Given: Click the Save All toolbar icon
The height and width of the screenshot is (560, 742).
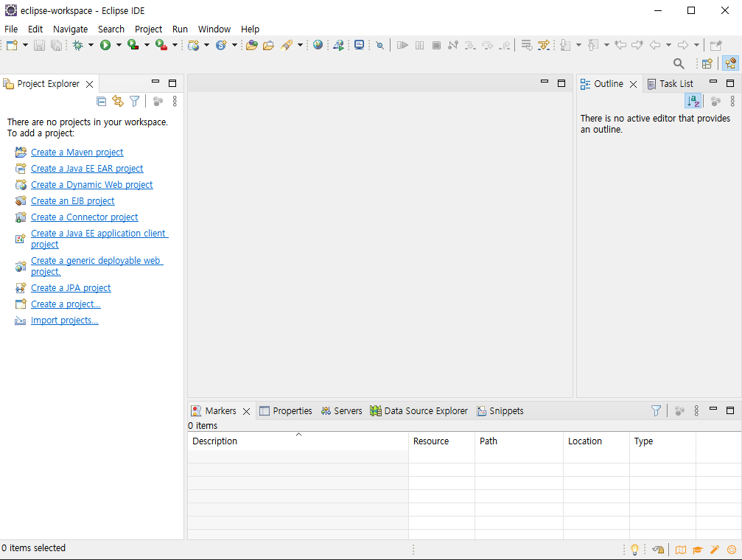Looking at the screenshot, I should [56, 45].
